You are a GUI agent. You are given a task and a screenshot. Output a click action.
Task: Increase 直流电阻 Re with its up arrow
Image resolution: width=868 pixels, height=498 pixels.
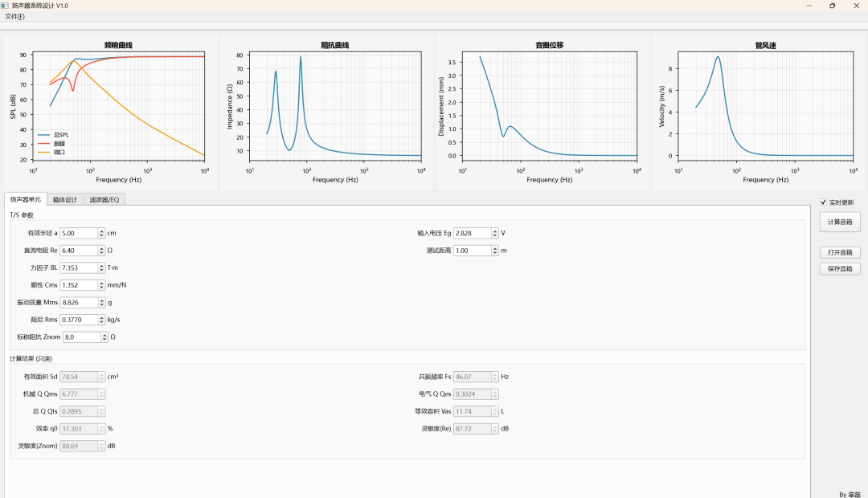pos(102,248)
